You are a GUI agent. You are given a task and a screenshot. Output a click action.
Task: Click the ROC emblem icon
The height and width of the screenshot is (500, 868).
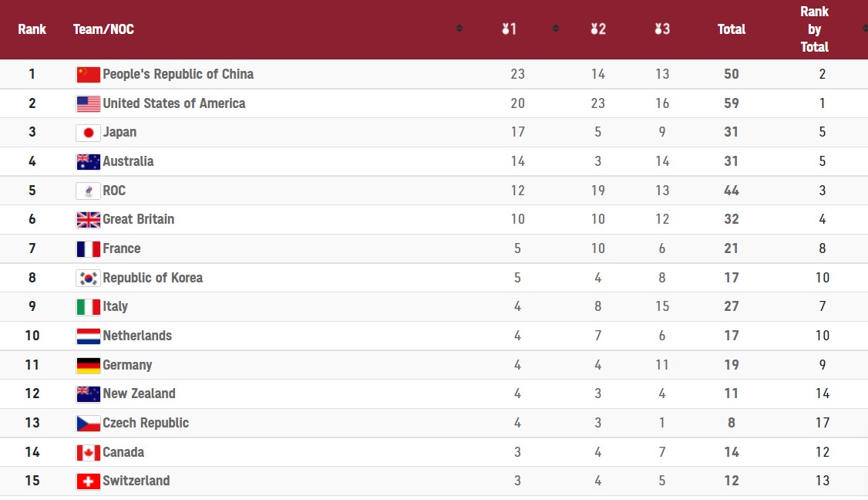tap(88, 191)
